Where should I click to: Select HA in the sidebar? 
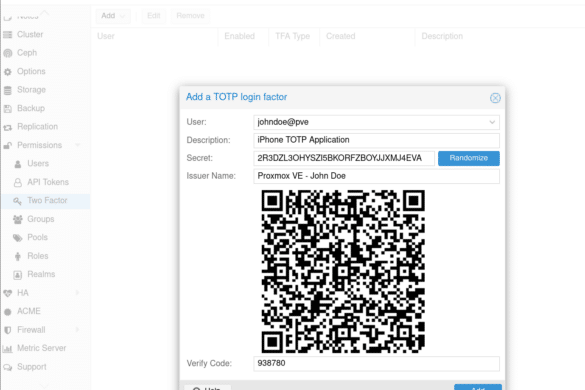(x=23, y=293)
